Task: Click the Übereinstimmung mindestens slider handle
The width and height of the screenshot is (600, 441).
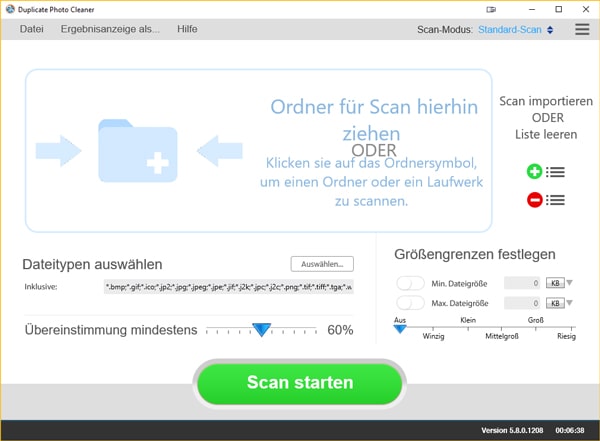Action: (262, 329)
